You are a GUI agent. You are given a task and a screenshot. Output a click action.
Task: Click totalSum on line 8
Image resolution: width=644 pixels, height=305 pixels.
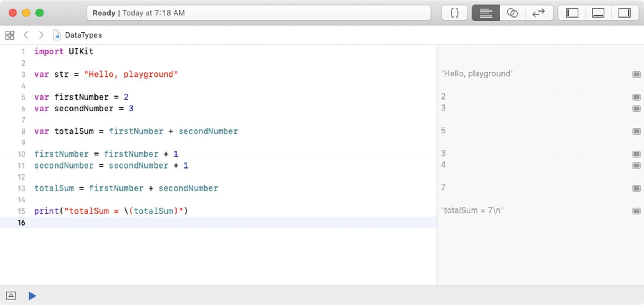(74, 131)
